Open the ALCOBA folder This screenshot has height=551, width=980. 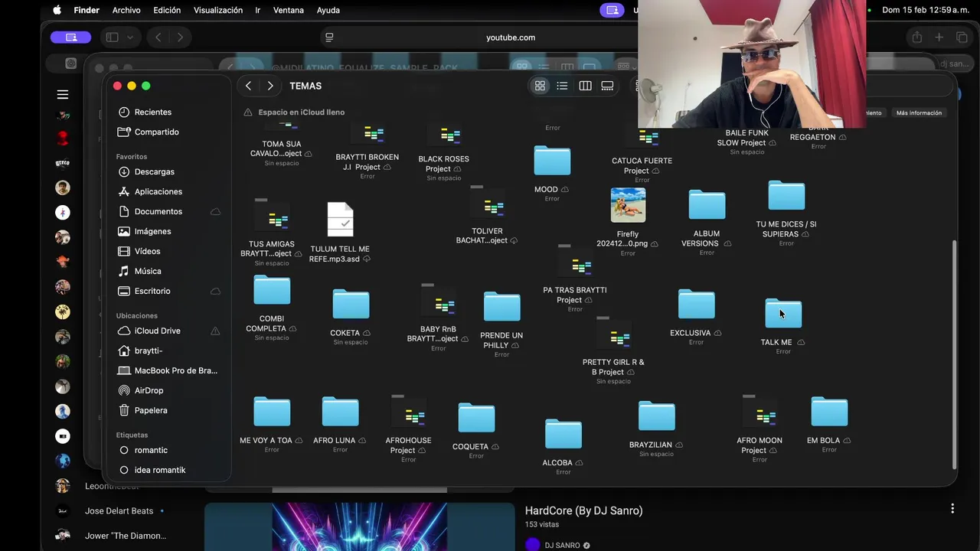[563, 434]
